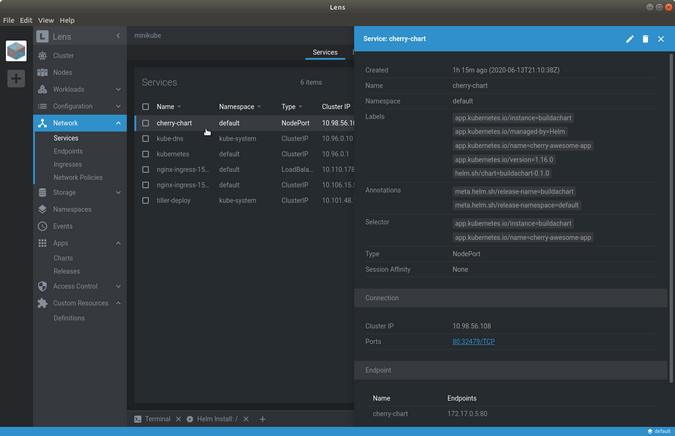Open Cluster overview from the sidebar
Image resolution: width=675 pixels, height=436 pixels.
coord(63,56)
